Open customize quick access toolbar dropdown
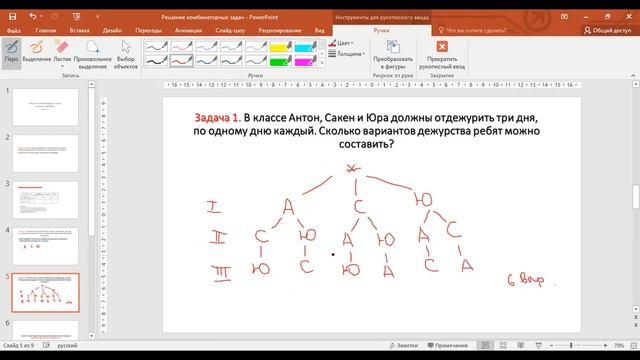The width and height of the screenshot is (640, 360). (x=98, y=17)
